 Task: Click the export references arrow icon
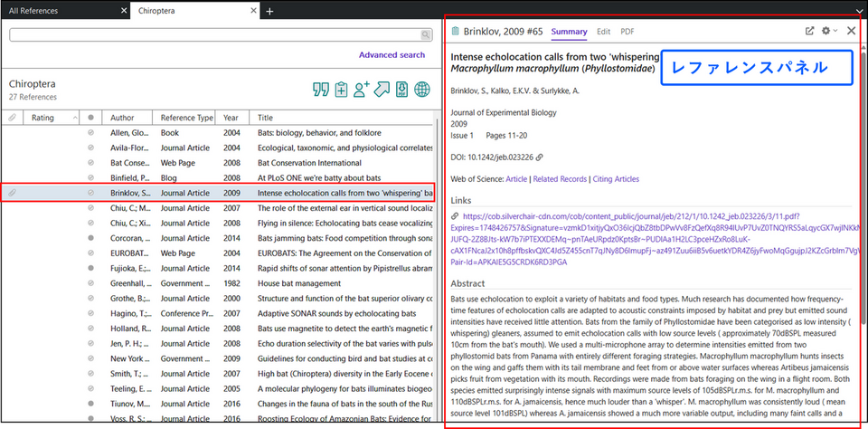382,90
